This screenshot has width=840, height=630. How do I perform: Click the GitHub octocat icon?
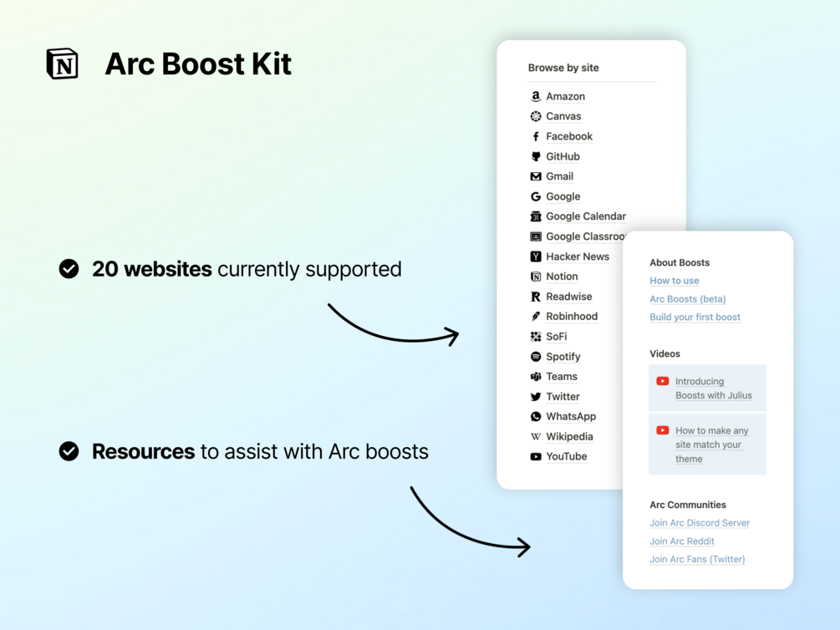coord(535,156)
